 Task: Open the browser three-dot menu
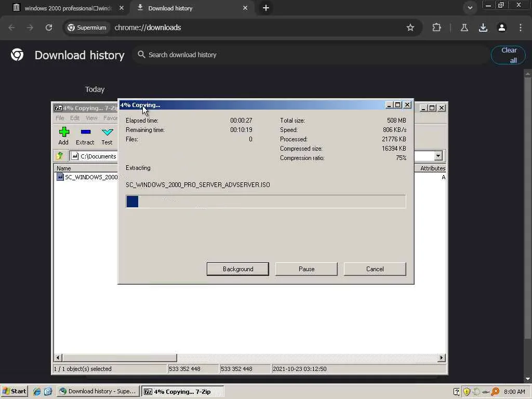point(520,28)
